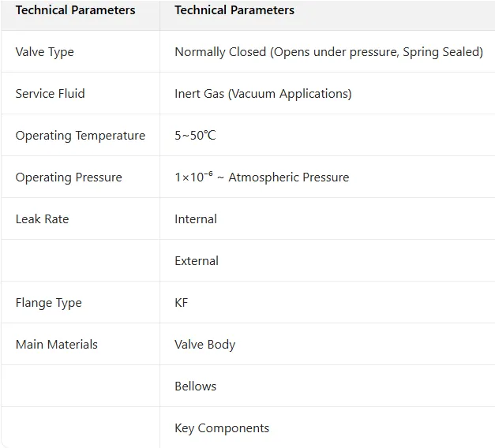Select the Valve Type row label
Screen dimensions: 495x448
(x=44, y=52)
